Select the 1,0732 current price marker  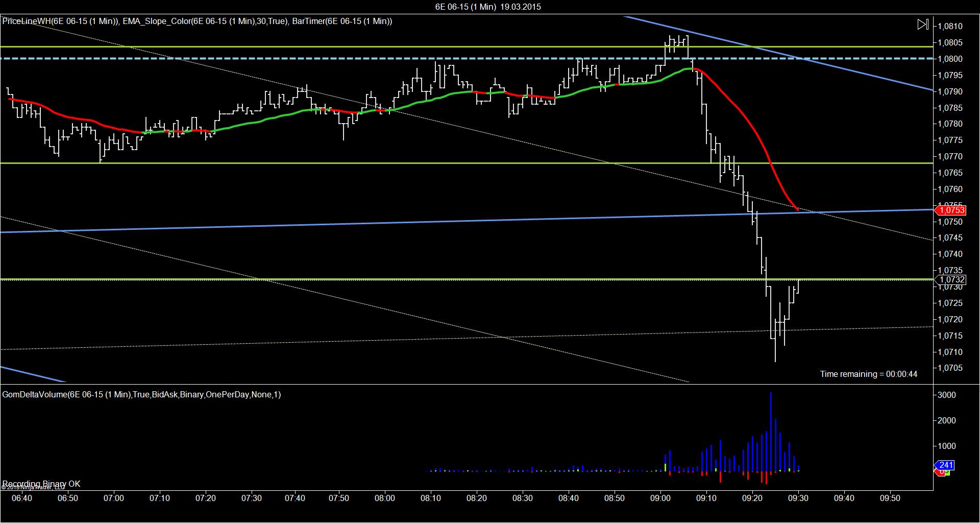point(950,279)
